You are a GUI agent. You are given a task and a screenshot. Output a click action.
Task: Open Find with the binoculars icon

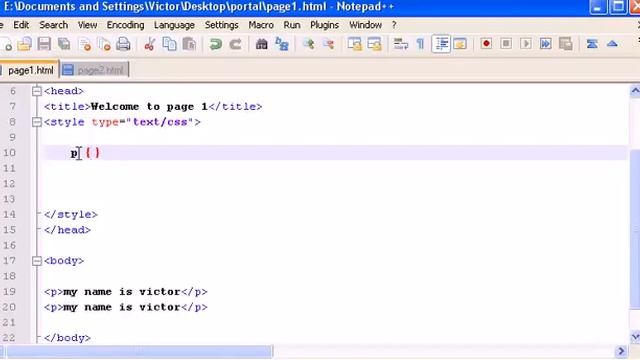(262, 44)
